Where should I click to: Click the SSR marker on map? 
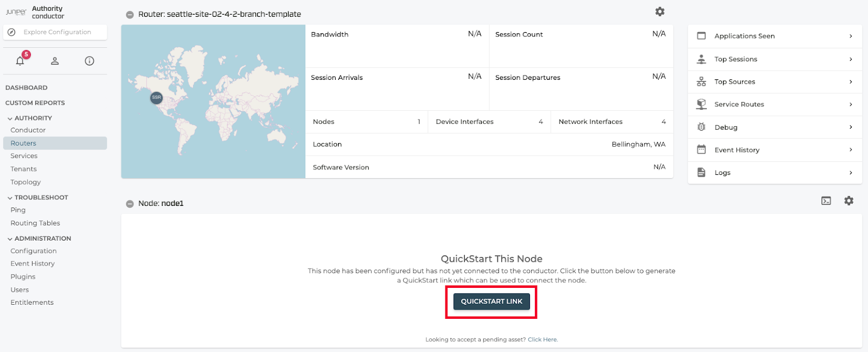coord(156,98)
